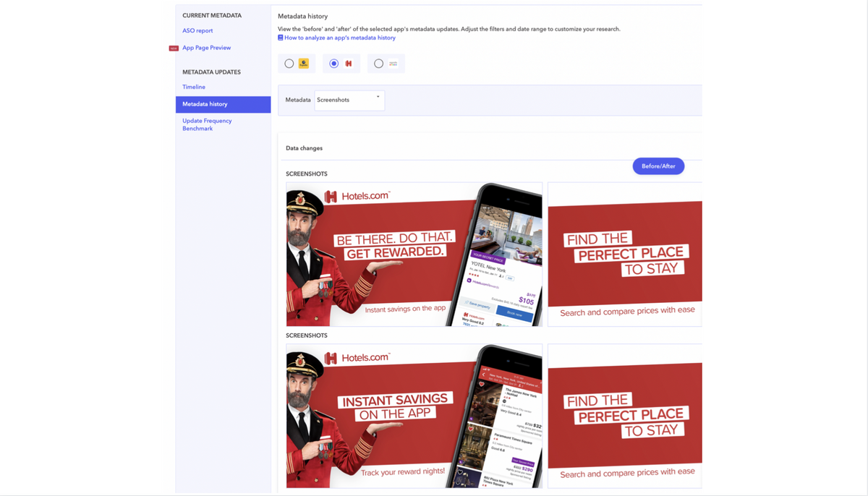The width and height of the screenshot is (868, 496).
Task: Click the Before/After button
Action: pos(658,166)
